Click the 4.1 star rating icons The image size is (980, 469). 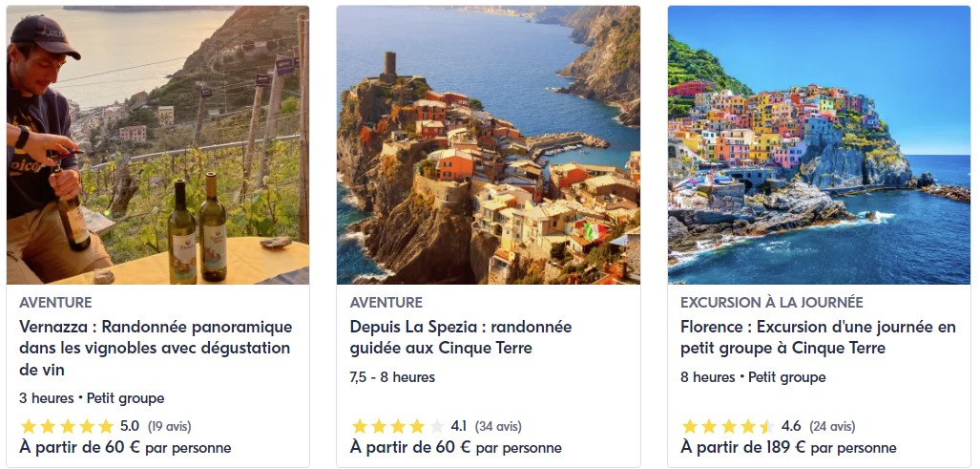pyautogui.click(x=398, y=426)
